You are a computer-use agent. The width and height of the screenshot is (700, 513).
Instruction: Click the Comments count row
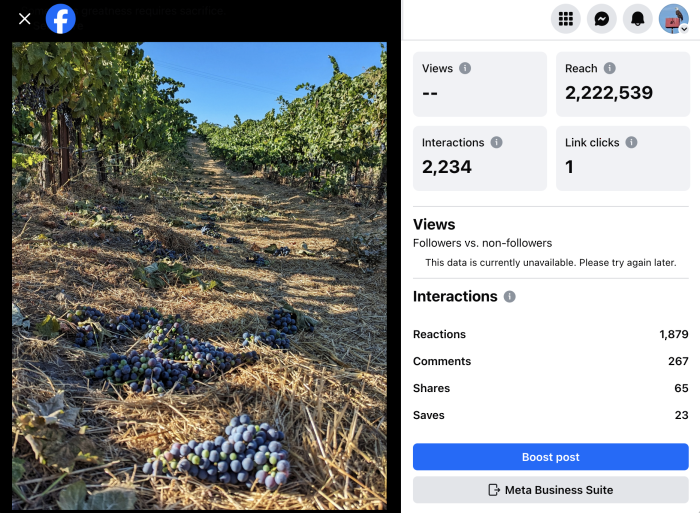(551, 361)
